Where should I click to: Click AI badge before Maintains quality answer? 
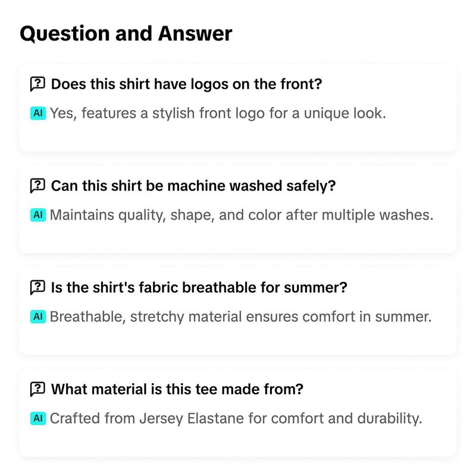38,215
